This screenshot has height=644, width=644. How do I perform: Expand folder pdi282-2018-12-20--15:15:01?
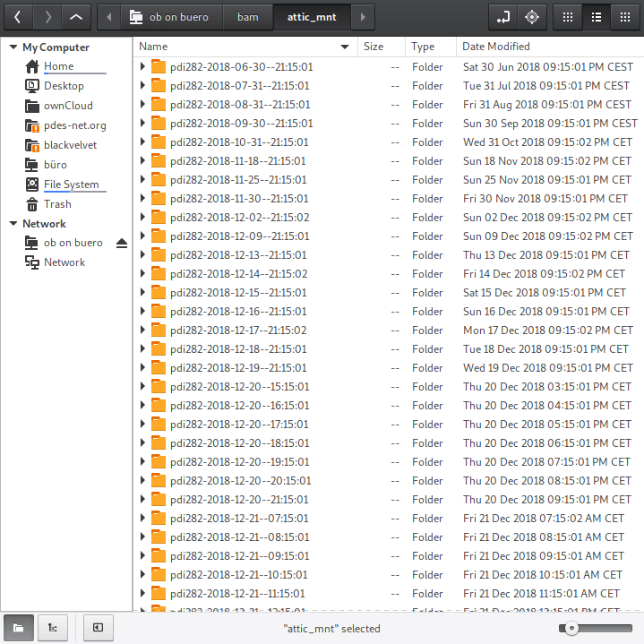point(142,386)
